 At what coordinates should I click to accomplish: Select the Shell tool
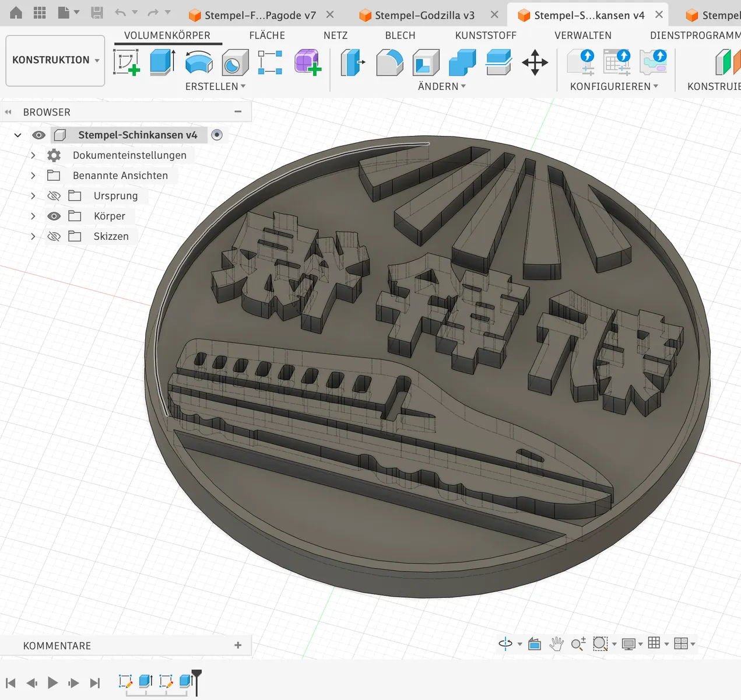(426, 62)
